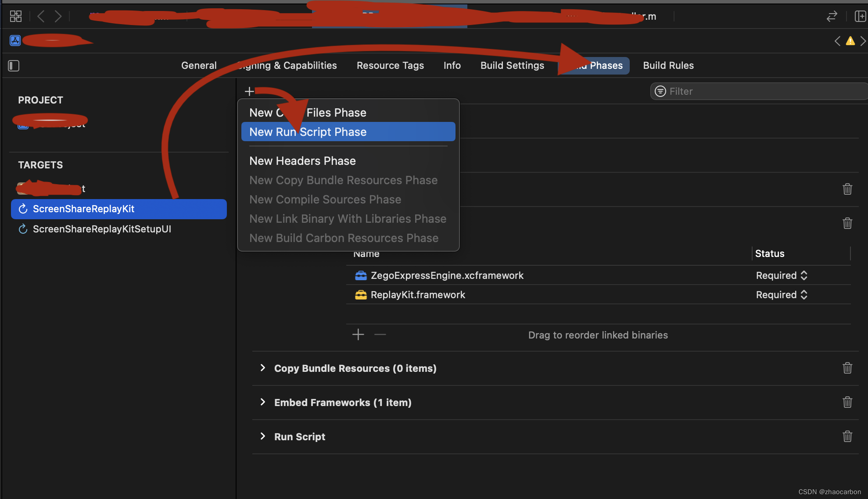Click the yellow warning issue icon
Image resolution: width=868 pixels, height=499 pixels.
(x=850, y=41)
